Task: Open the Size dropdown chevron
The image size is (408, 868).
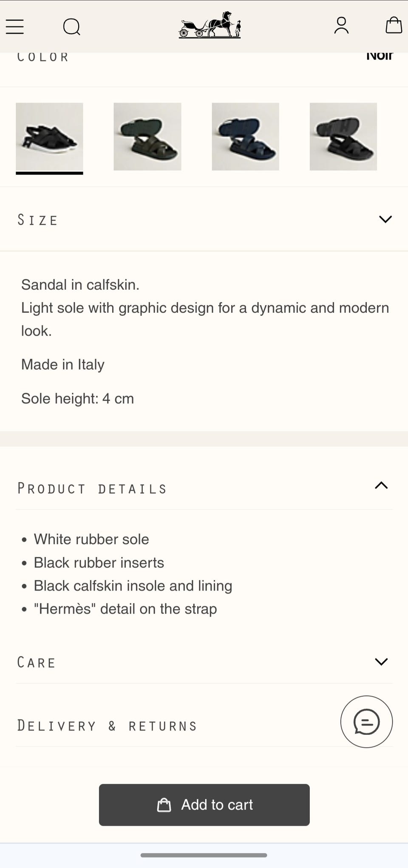Action: point(385,220)
